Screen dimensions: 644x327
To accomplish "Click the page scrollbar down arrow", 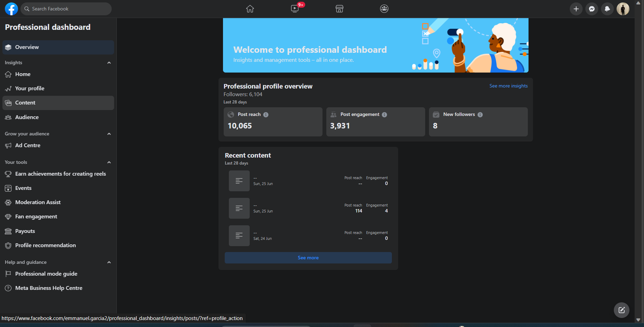I will [x=638, y=320].
